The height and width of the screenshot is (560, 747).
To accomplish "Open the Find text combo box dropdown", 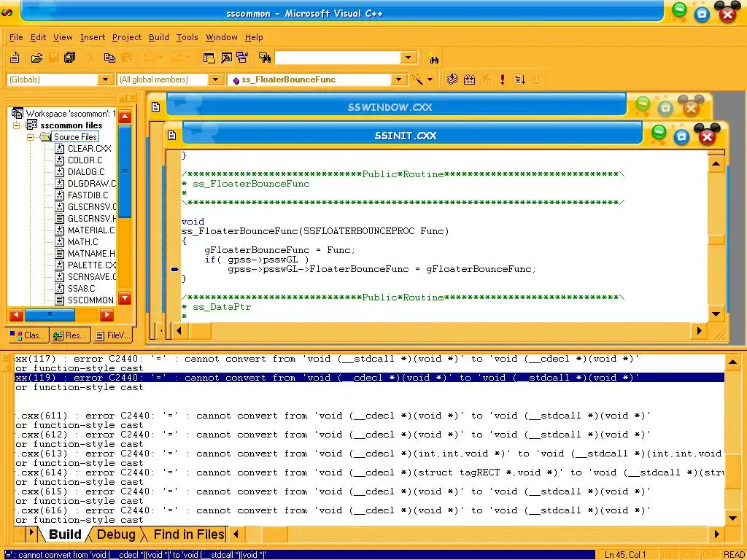I will 408,58.
